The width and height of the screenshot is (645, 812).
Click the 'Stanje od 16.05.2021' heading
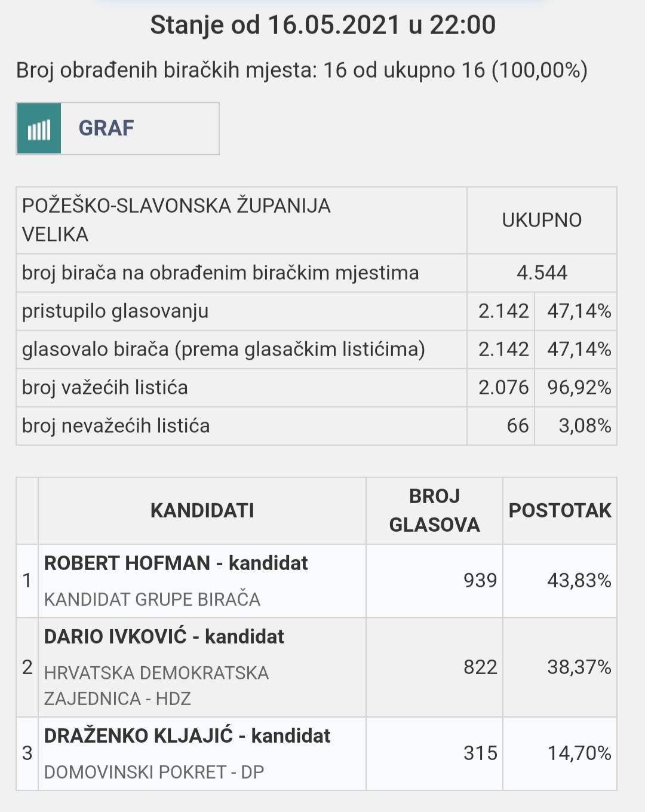[322, 25]
